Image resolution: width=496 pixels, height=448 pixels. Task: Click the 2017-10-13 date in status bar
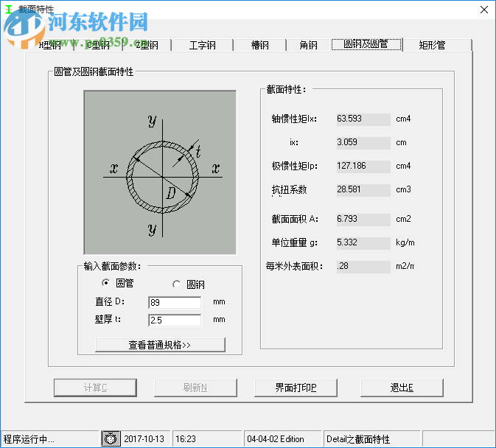click(145, 439)
